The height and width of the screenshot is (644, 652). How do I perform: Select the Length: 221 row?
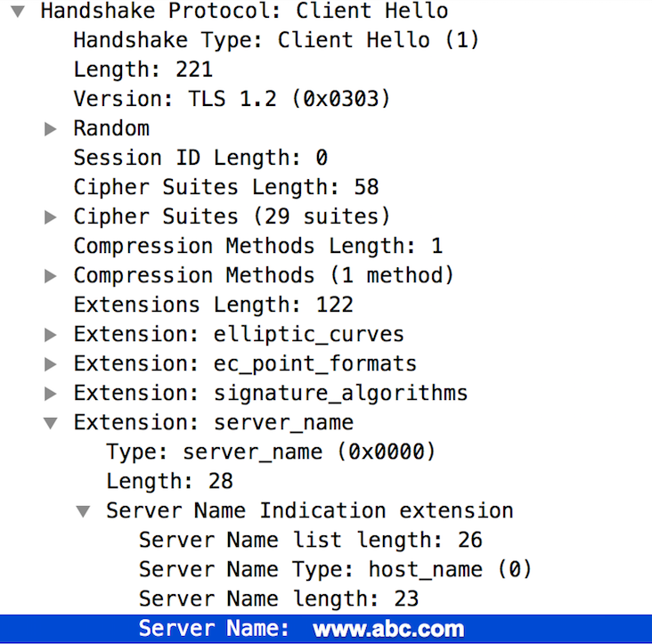click(143, 69)
